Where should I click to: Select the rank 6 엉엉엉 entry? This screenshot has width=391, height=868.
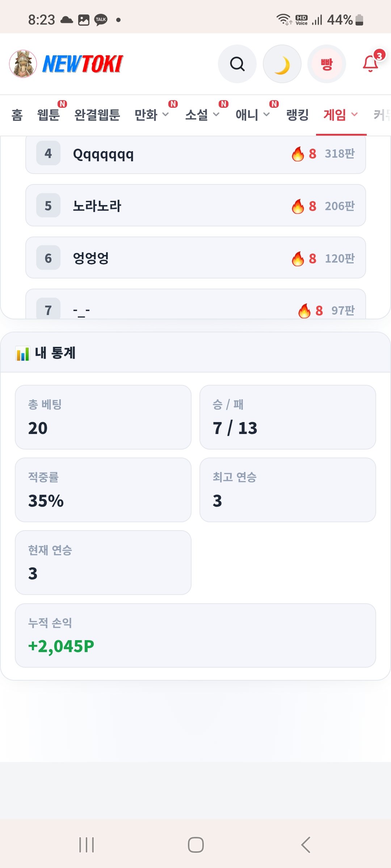tap(195, 258)
